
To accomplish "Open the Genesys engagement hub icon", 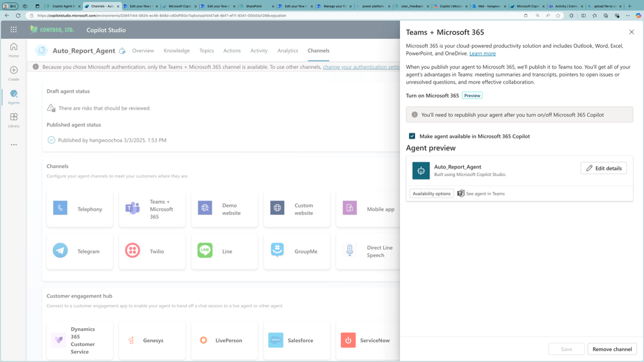I will click(x=131, y=340).
